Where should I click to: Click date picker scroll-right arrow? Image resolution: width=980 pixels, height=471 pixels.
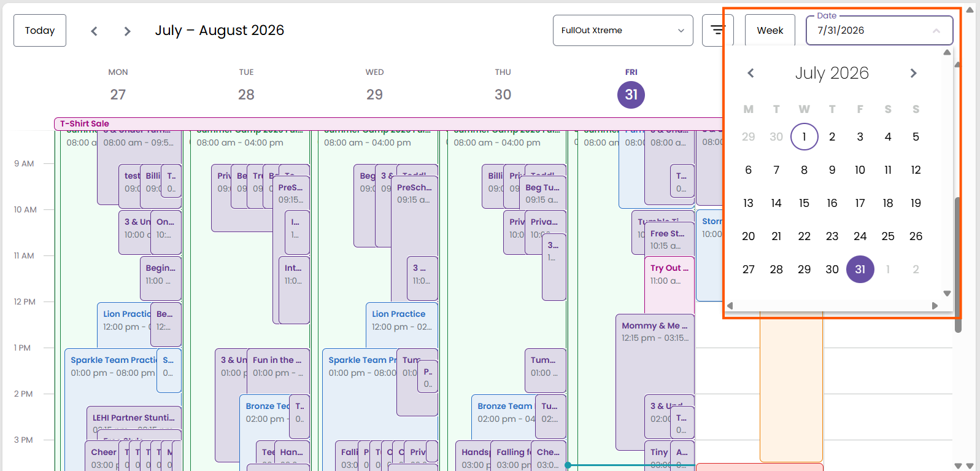(935, 306)
